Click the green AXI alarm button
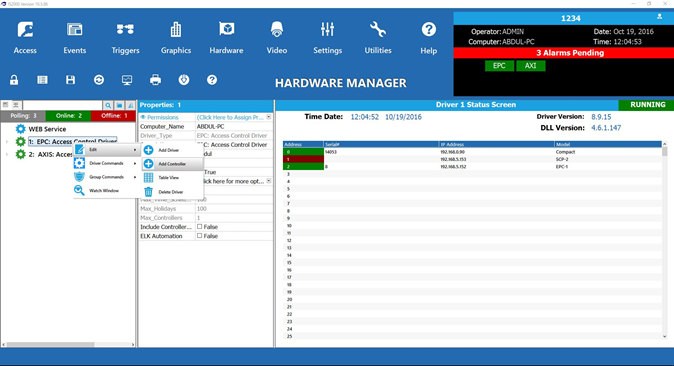The height and width of the screenshot is (366, 674). pos(530,66)
